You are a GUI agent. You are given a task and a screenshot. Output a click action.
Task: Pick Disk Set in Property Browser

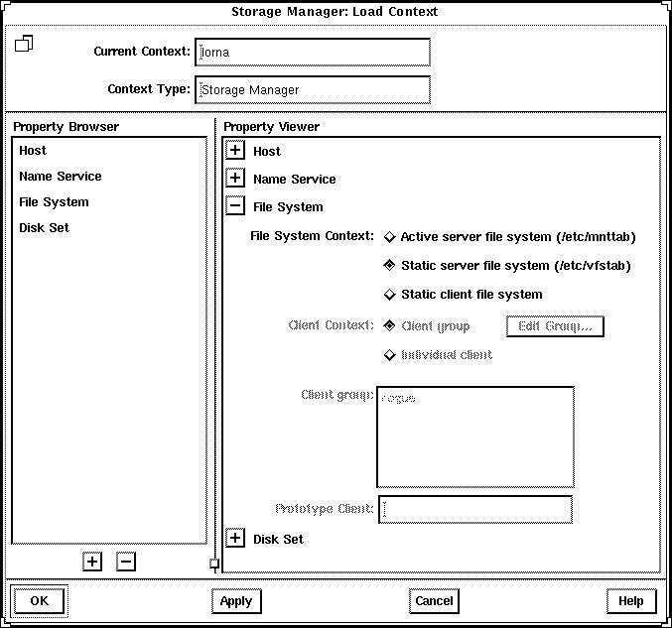(x=44, y=228)
